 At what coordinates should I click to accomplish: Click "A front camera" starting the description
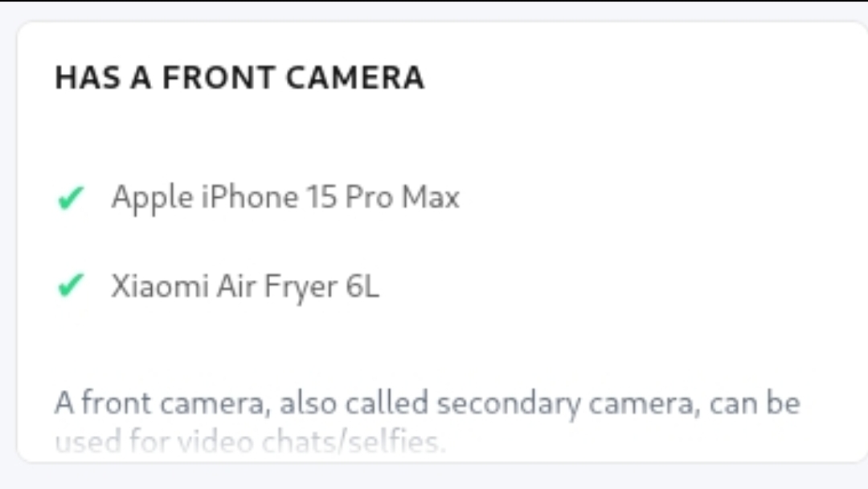(x=160, y=403)
